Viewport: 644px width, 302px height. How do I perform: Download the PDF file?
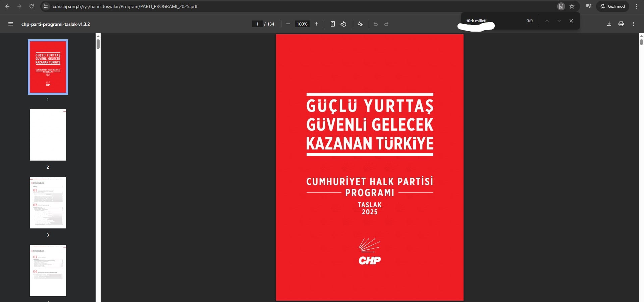click(609, 24)
